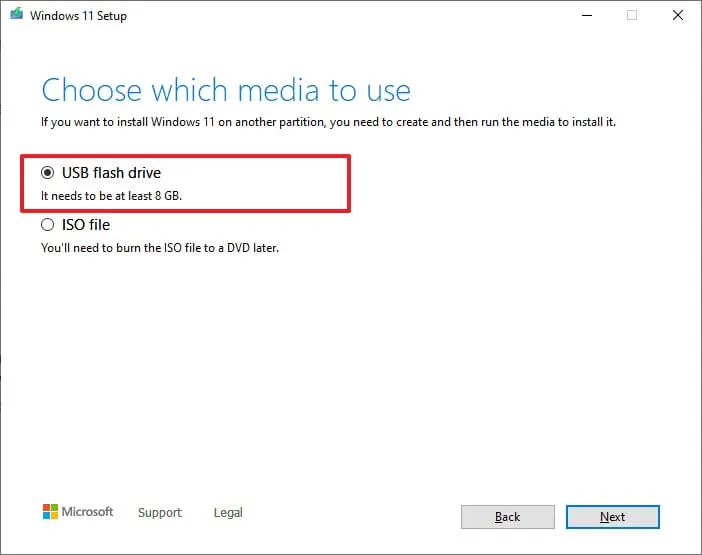Click the greyed-out maximize button

(x=631, y=15)
